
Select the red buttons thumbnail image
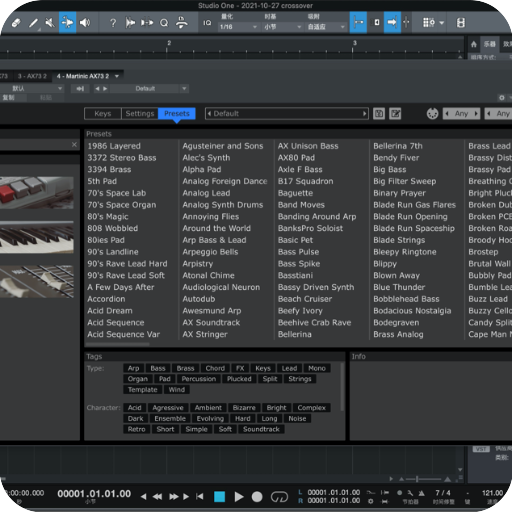pyautogui.click(x=37, y=193)
